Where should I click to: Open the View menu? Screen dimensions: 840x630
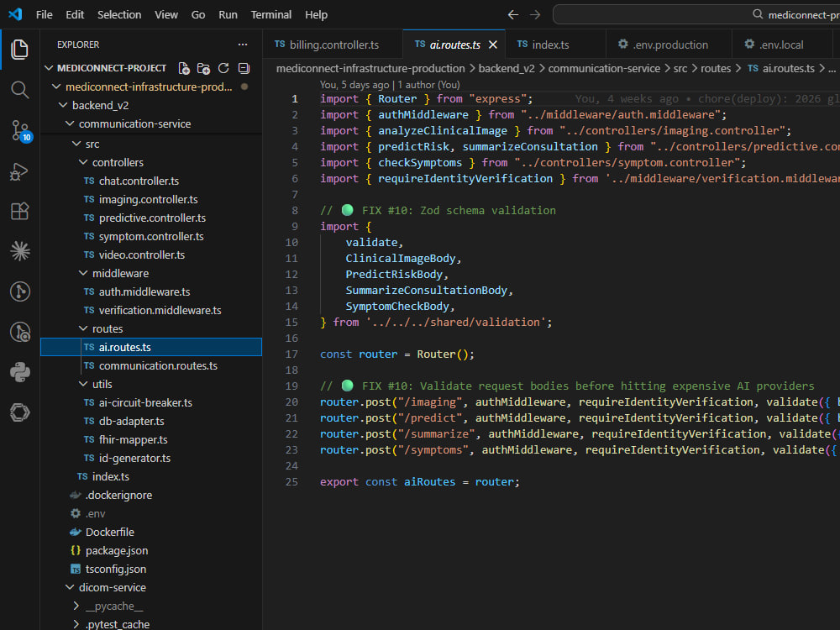point(166,14)
